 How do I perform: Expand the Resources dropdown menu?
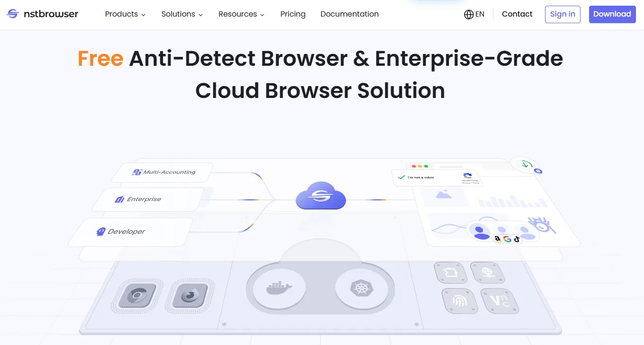pyautogui.click(x=241, y=14)
